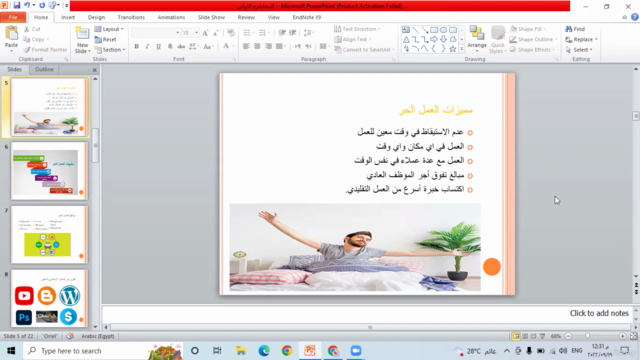The height and width of the screenshot is (360, 640).
Task: Open the Quick Styles gallery
Action: 498,39
